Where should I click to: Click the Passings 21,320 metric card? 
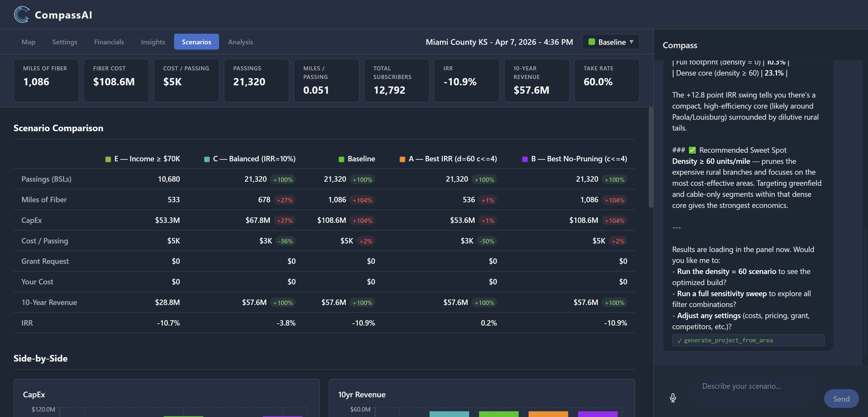256,80
